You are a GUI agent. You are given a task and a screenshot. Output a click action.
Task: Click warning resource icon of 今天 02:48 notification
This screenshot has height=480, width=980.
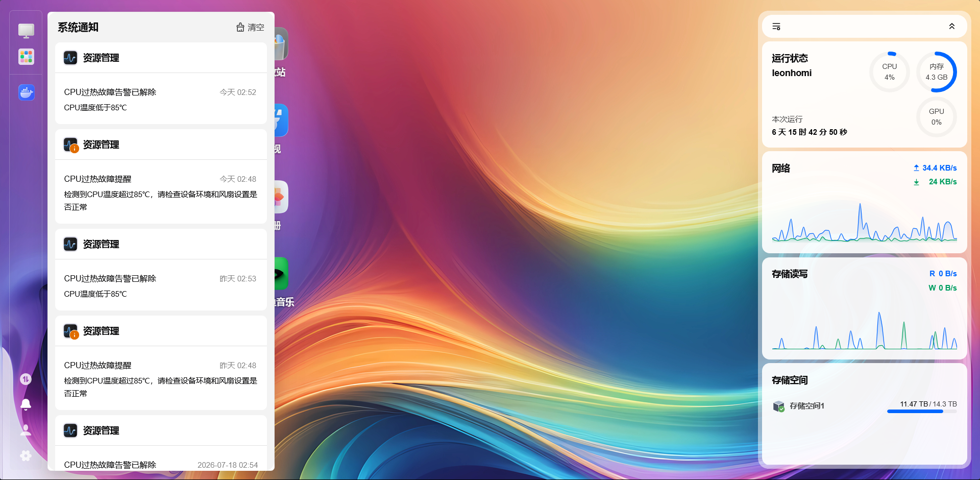pos(71,145)
